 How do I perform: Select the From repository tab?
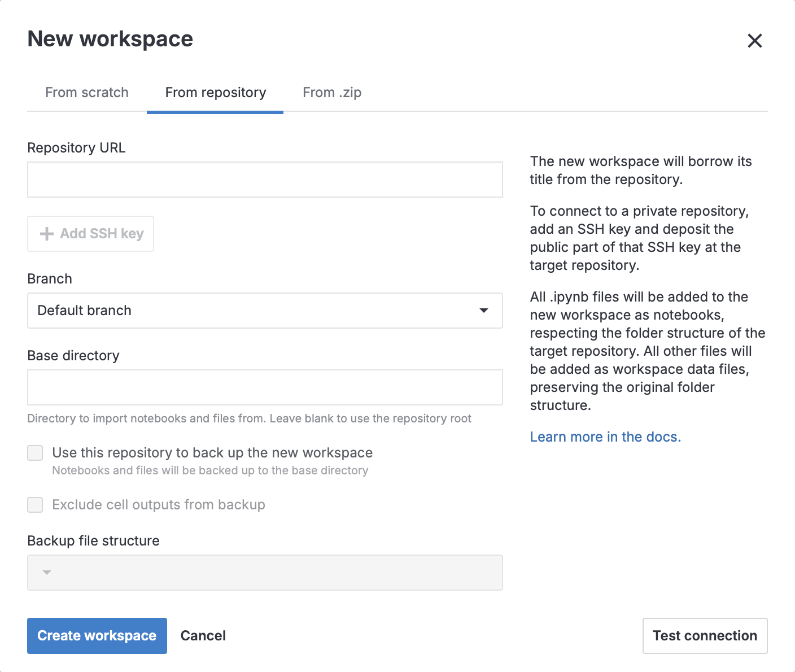[215, 92]
